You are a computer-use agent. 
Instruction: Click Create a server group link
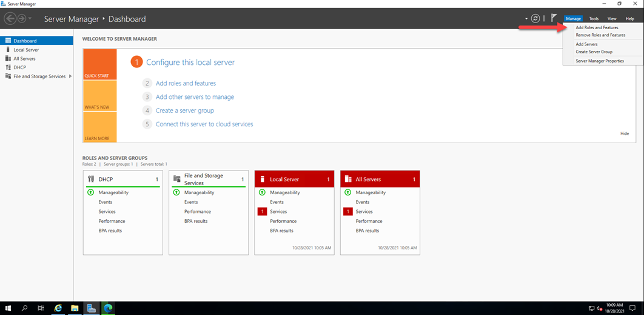click(x=185, y=110)
